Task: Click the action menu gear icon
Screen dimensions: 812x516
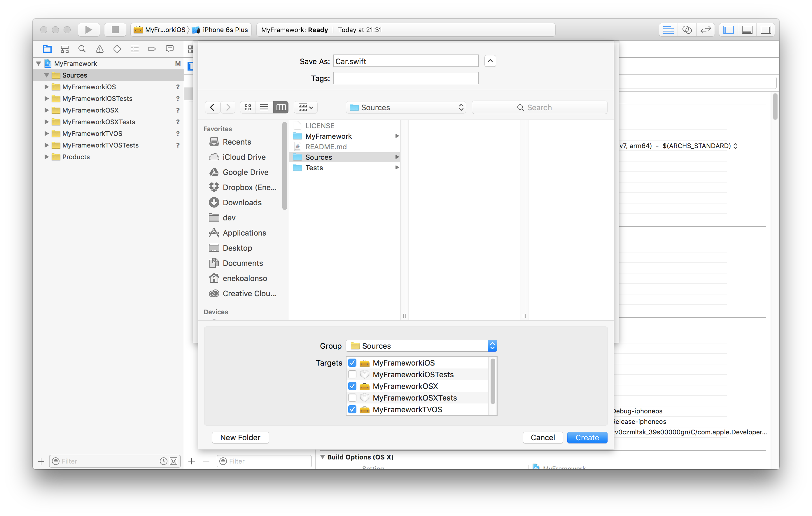Action: (305, 107)
